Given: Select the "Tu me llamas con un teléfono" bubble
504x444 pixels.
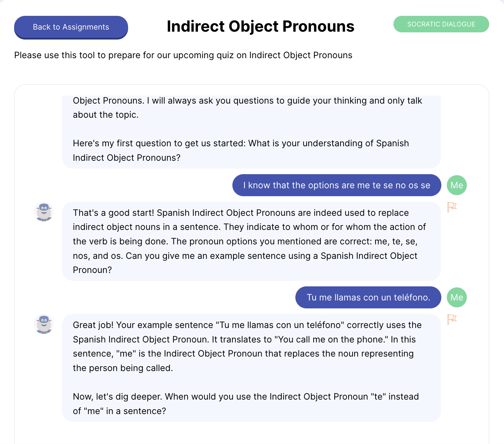Looking at the screenshot, I should (x=368, y=297).
